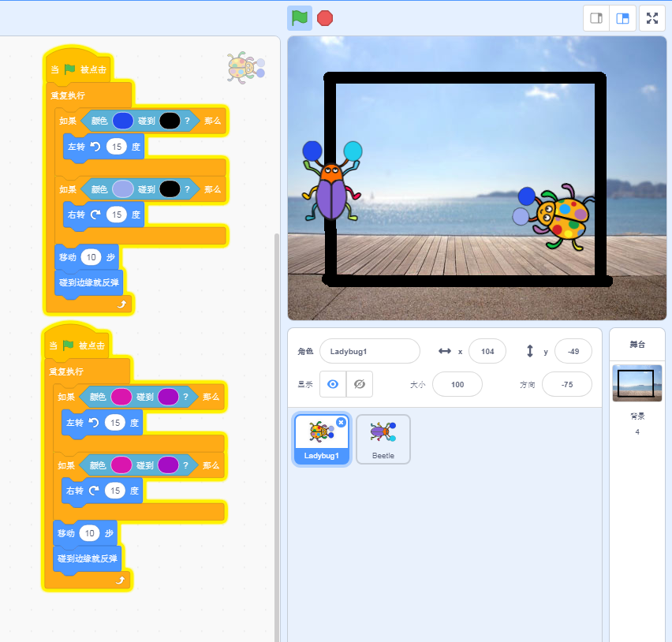The height and width of the screenshot is (642, 672).
Task: Click purple swatch in fourth if block
Action: tap(168, 465)
